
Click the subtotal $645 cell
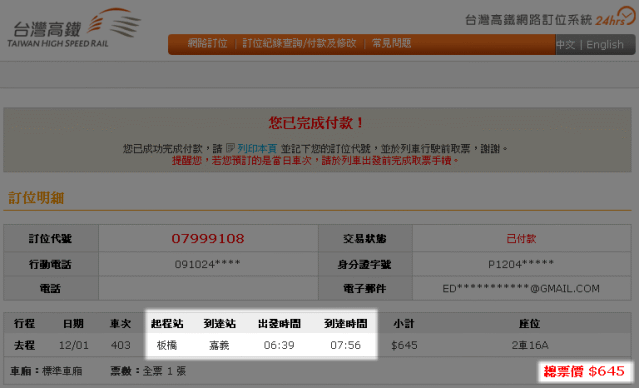404,345
